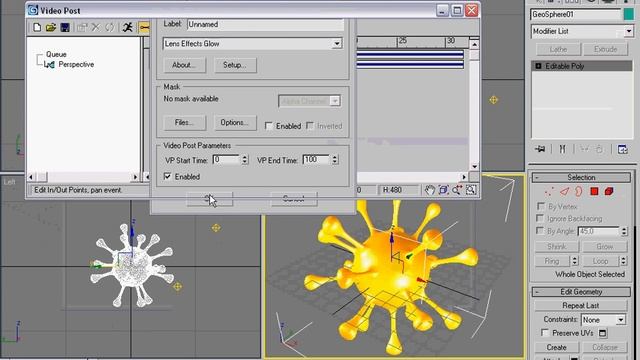Screen dimensions: 640x360
Task: Select Vertex sub-object level icon
Action: click(549, 191)
